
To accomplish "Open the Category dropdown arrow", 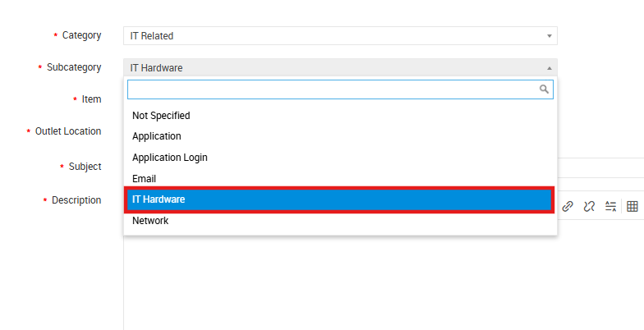I will (549, 36).
